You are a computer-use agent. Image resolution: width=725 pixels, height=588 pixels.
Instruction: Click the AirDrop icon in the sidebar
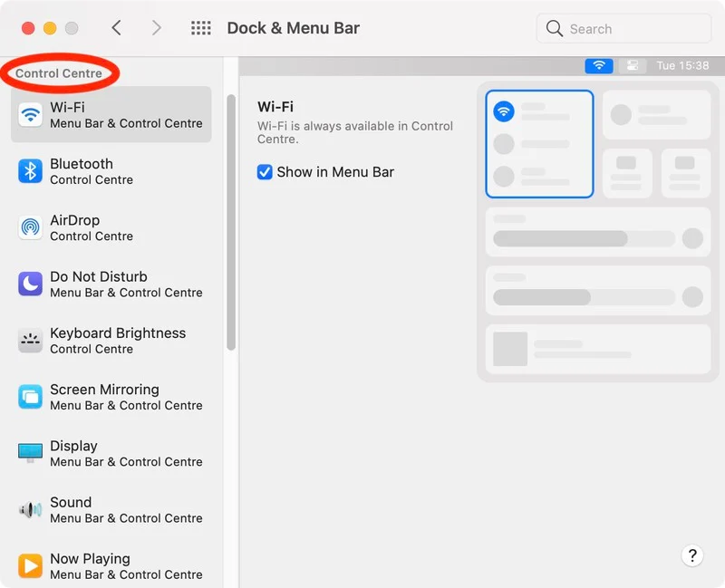pos(31,227)
